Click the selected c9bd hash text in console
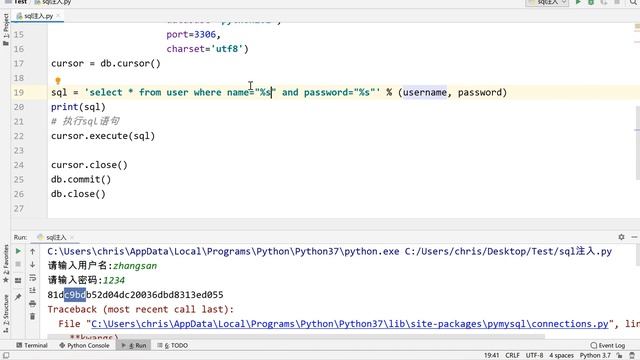The width and height of the screenshot is (640, 360). 75,295
